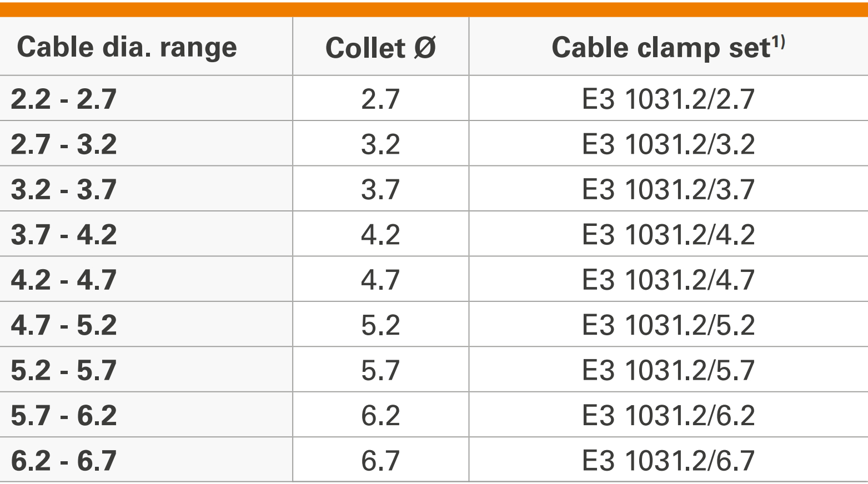Click collet diameter value 5.7
Viewport: 868px width, 484px height.
(x=380, y=370)
